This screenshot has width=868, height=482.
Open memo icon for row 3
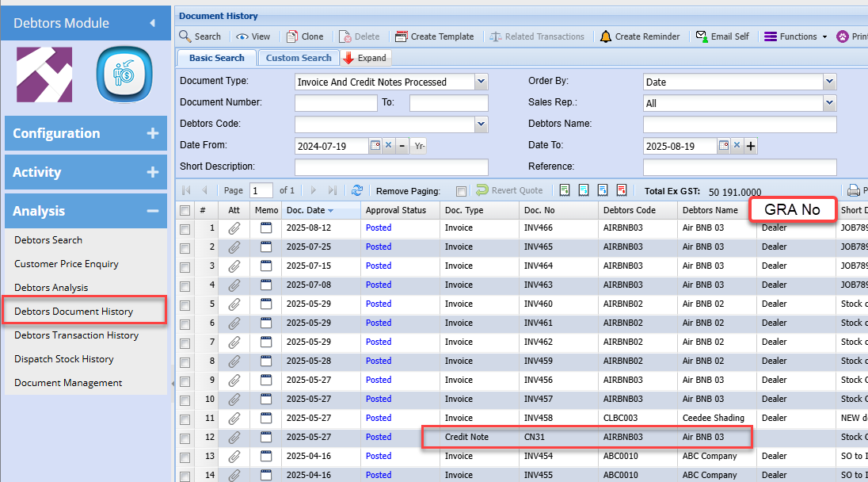[x=265, y=266]
